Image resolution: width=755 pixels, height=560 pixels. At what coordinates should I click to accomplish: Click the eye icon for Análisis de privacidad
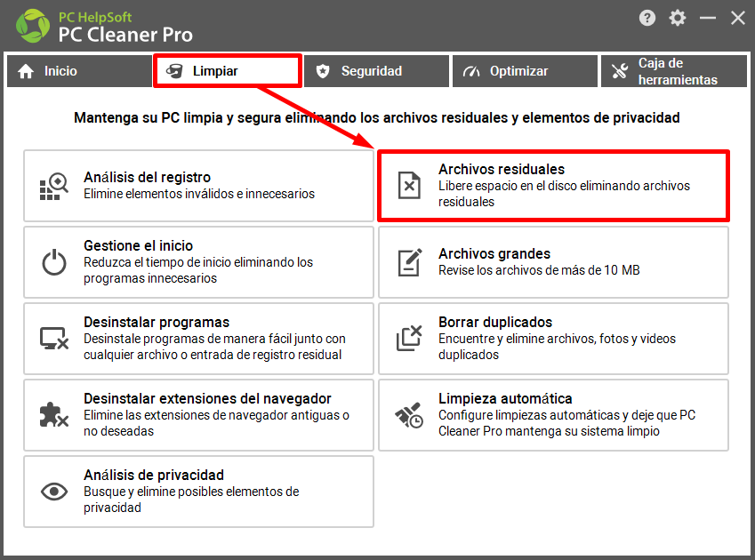tap(54, 492)
